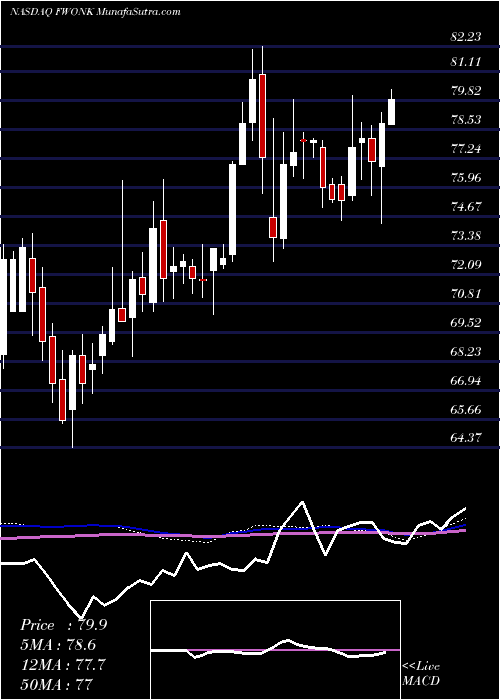Click the 79.82 price axis label
Image resolution: width=500 pixels, height=700 pixels.
(466, 91)
